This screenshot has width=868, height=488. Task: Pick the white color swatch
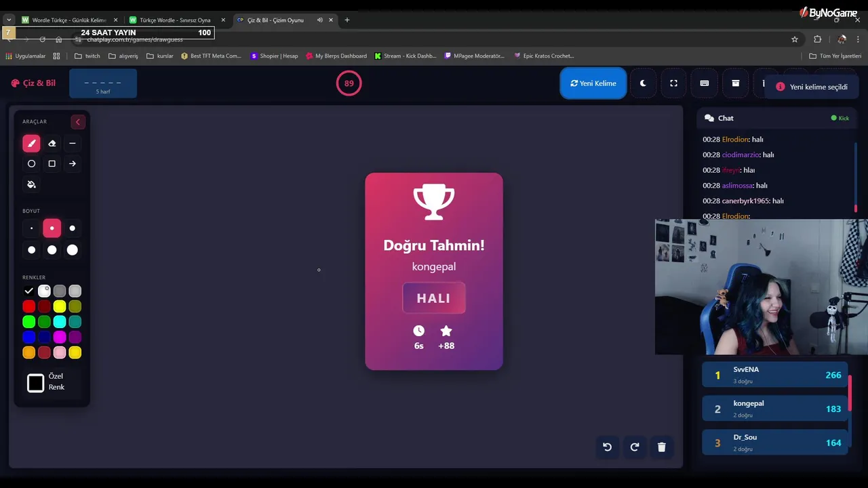click(x=44, y=291)
